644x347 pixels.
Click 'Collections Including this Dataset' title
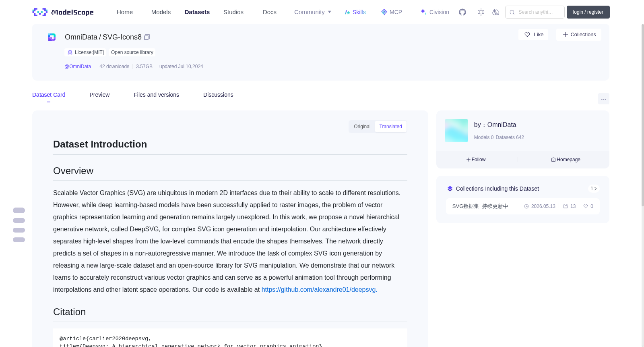click(x=497, y=189)
